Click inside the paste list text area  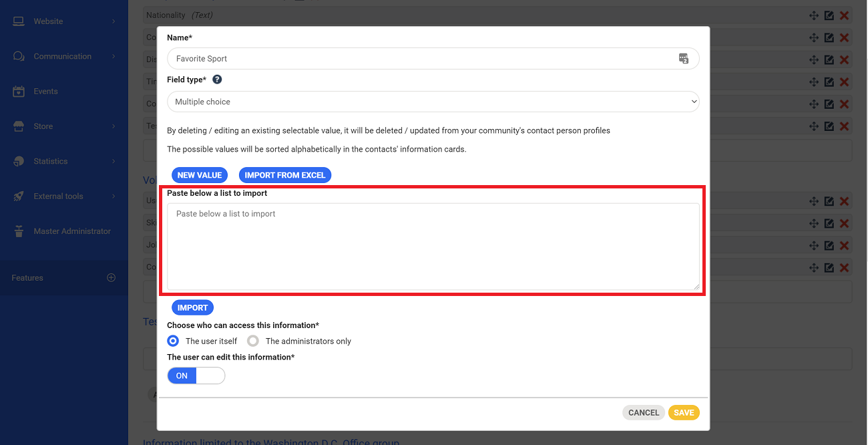pyautogui.click(x=433, y=246)
